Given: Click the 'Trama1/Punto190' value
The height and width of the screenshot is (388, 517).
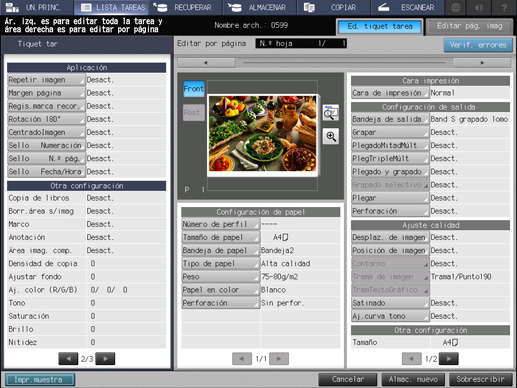Looking at the screenshot, I should 461,277.
